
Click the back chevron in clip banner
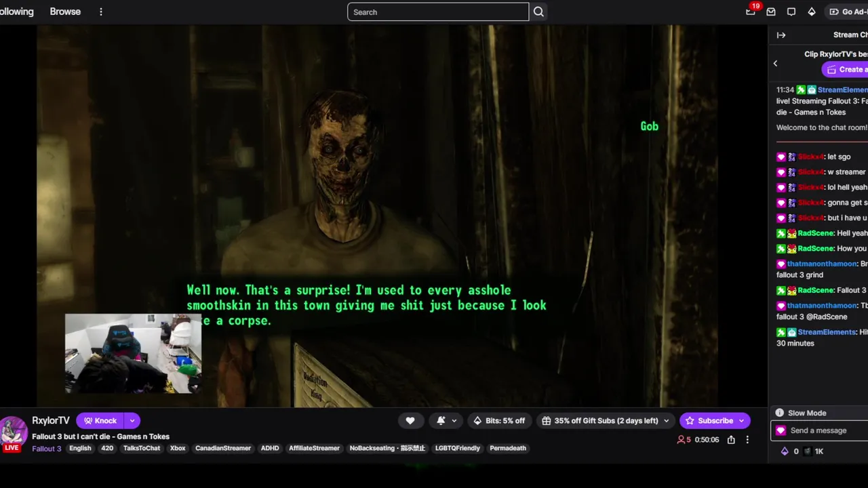coord(775,63)
